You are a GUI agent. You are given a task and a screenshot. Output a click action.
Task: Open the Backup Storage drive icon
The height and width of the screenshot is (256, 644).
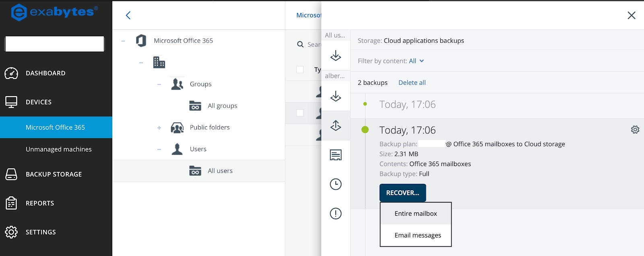(x=11, y=174)
